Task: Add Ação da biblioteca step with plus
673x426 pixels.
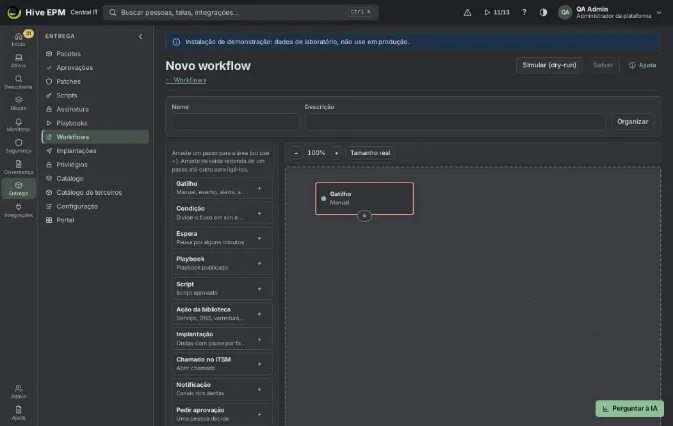Action: click(259, 314)
